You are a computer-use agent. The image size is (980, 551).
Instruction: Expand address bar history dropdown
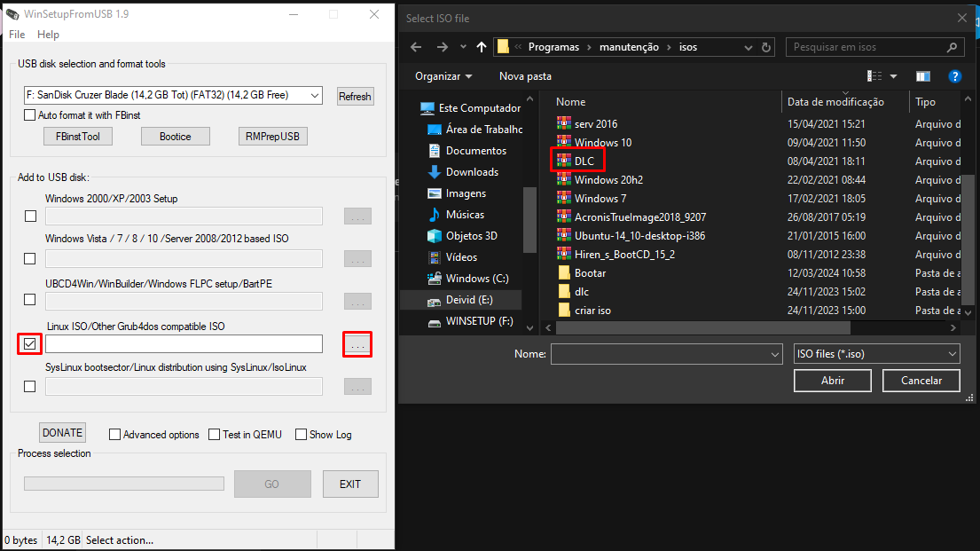click(749, 47)
